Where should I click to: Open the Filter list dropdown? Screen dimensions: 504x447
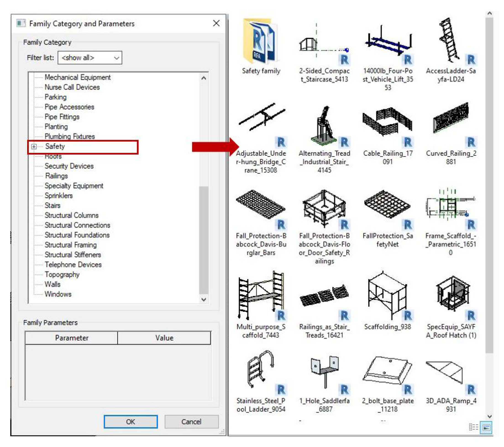(x=90, y=58)
